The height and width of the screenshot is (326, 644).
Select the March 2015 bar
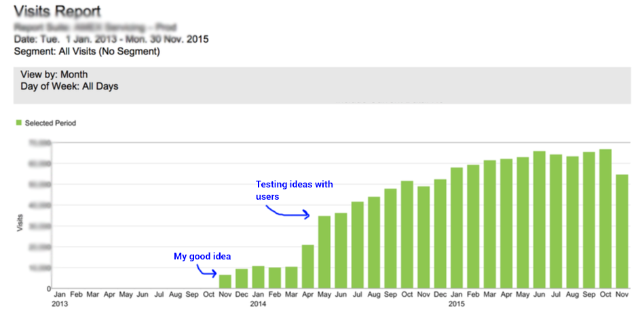point(489,224)
